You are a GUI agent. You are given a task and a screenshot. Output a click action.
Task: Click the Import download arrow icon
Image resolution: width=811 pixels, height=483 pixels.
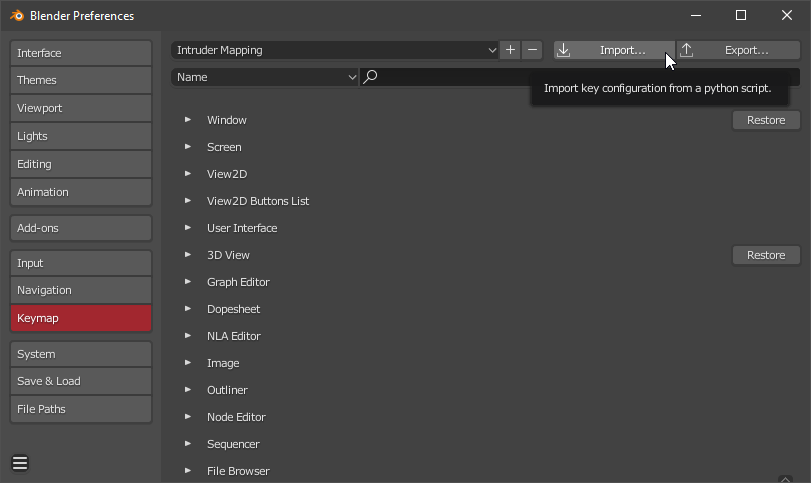(x=564, y=50)
